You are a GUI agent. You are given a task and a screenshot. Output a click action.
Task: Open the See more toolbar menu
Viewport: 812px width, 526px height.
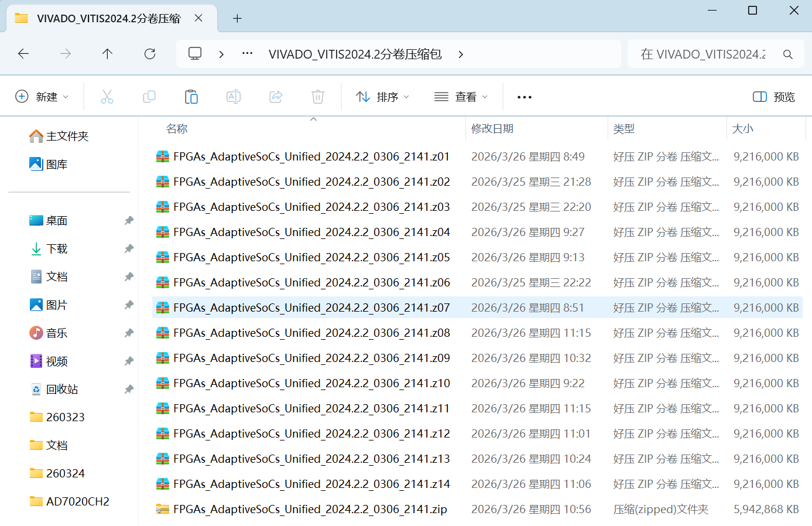525,97
